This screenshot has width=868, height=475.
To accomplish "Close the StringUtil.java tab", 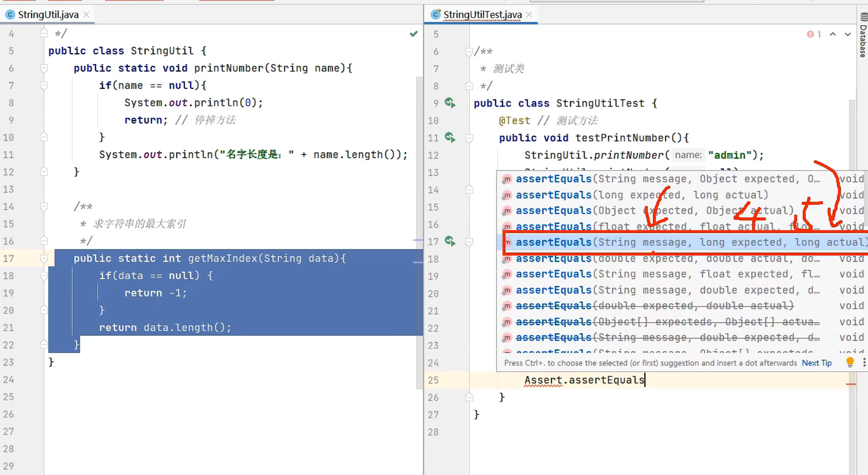I will 86,15.
